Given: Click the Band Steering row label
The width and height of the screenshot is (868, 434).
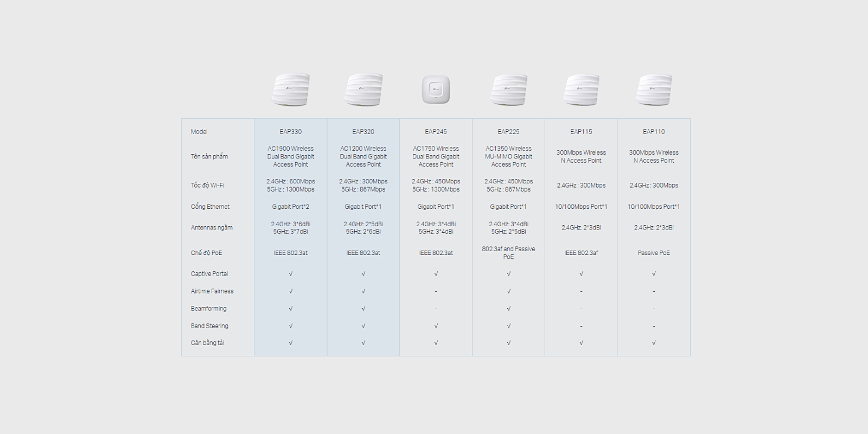Looking at the screenshot, I should coord(209,326).
